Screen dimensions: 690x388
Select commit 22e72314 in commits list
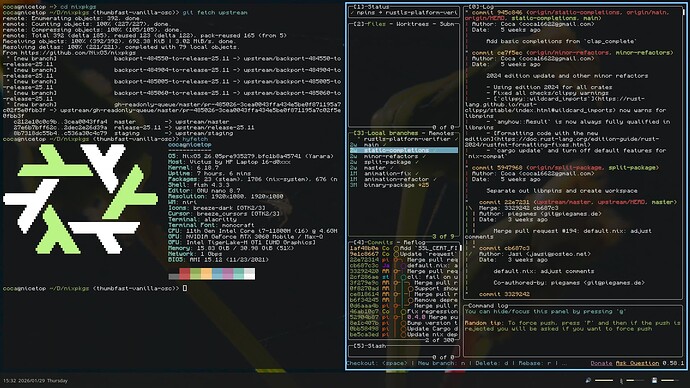pyautogui.click(x=404, y=260)
